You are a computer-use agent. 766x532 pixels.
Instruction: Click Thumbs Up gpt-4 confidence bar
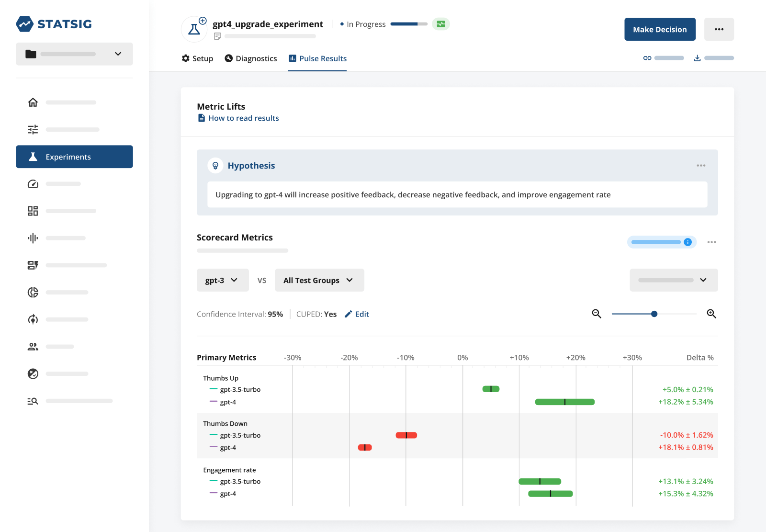pyautogui.click(x=565, y=402)
